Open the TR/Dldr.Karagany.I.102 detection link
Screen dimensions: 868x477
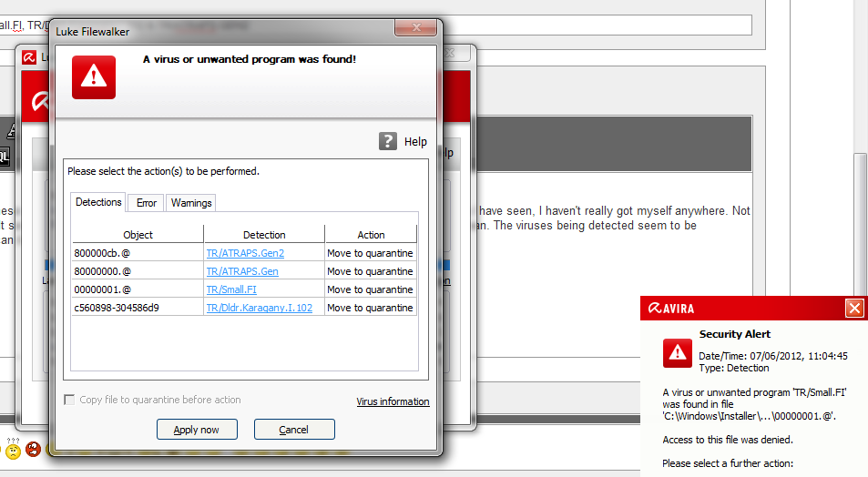click(259, 308)
